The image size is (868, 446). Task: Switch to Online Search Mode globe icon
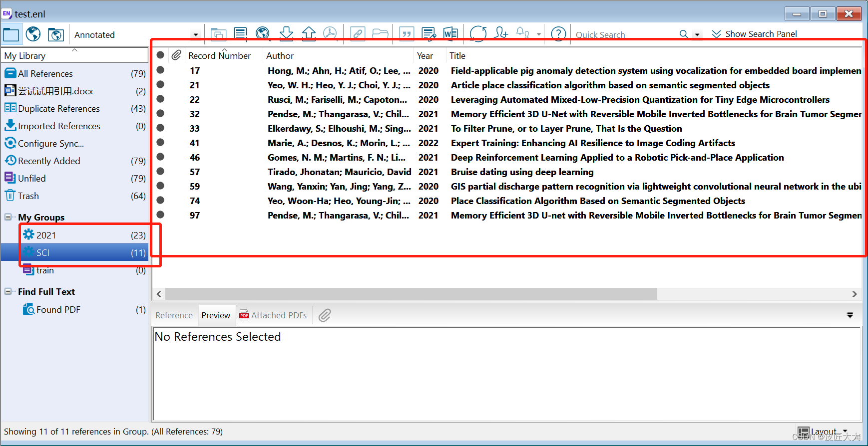click(33, 34)
